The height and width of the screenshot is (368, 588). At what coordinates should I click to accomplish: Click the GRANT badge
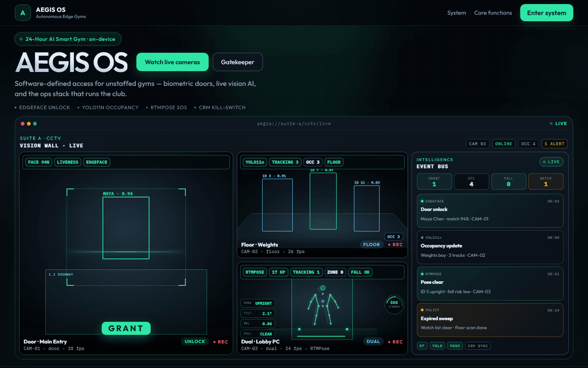(126, 328)
